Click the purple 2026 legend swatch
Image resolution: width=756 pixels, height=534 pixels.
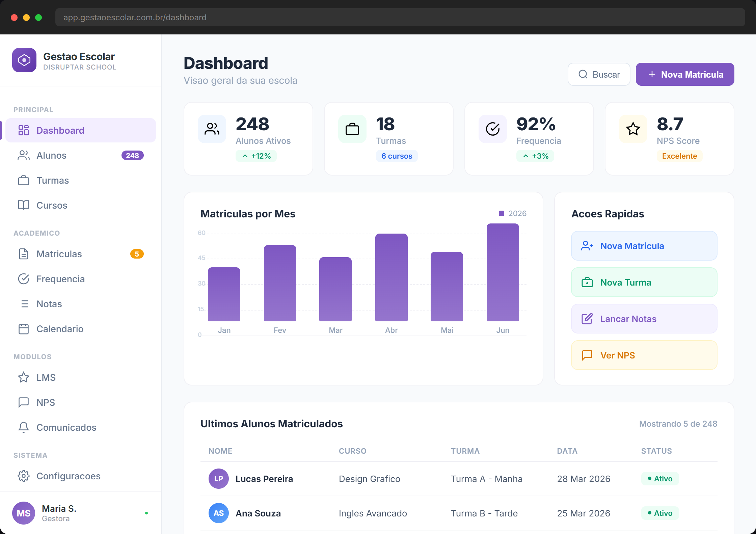(x=501, y=213)
